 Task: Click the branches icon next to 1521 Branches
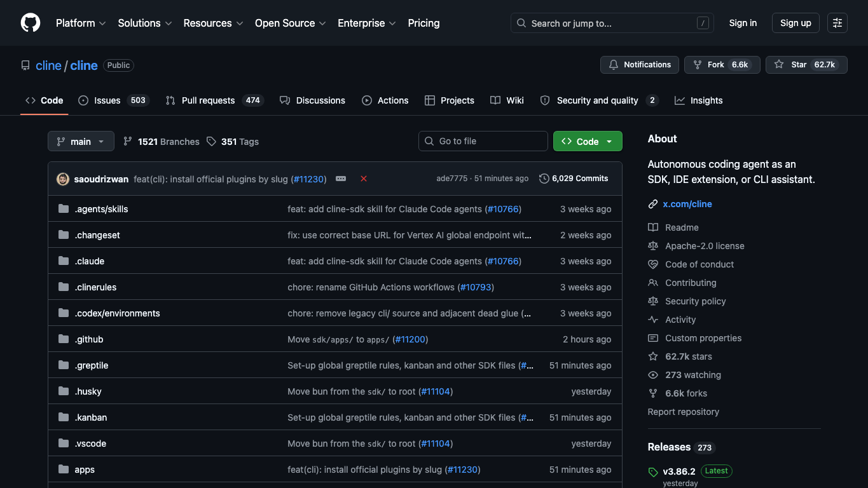[128, 142]
